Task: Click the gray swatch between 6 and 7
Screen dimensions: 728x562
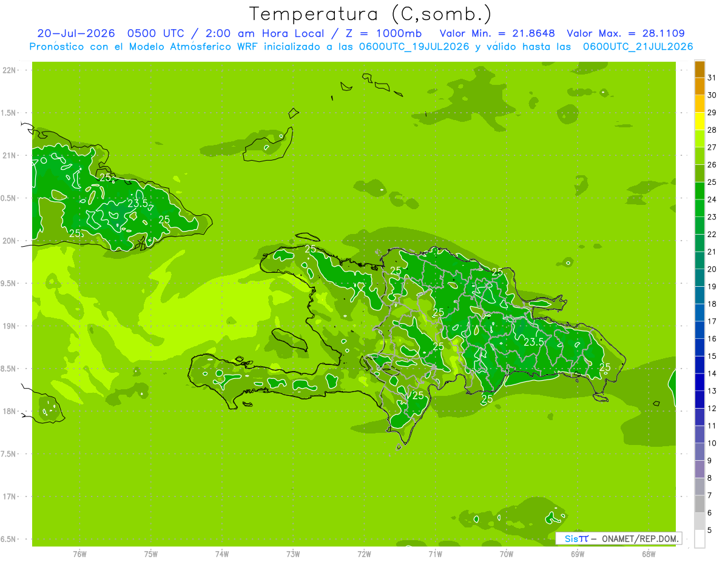Action: (x=699, y=504)
